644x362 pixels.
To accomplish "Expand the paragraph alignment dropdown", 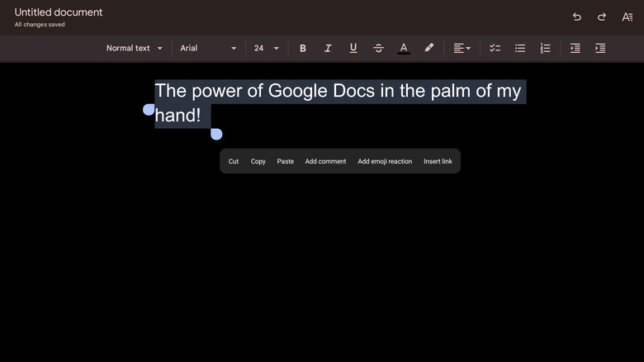I will [x=462, y=48].
